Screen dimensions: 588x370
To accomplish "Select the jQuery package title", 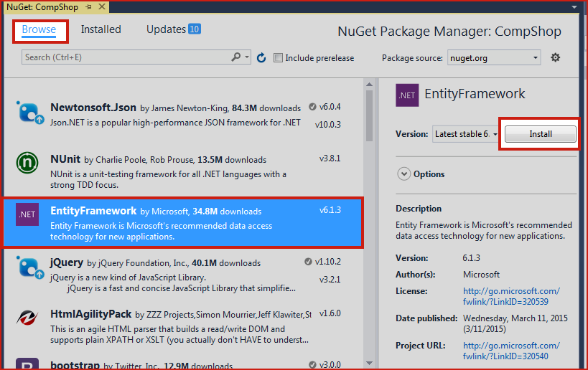I will click(x=66, y=262).
